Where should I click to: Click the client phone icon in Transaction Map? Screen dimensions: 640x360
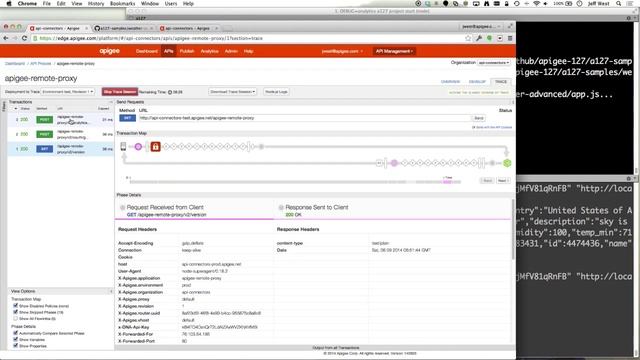point(123,147)
